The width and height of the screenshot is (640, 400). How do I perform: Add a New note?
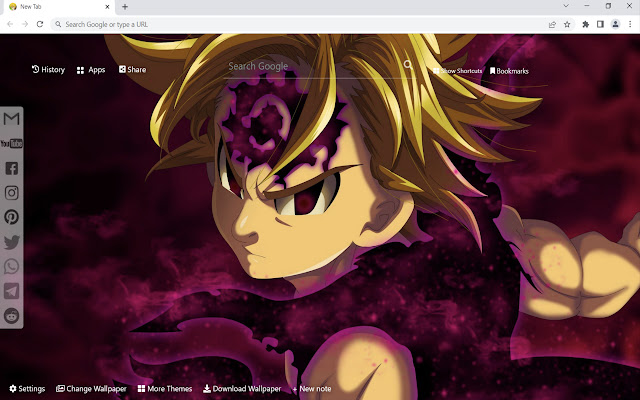click(x=312, y=389)
